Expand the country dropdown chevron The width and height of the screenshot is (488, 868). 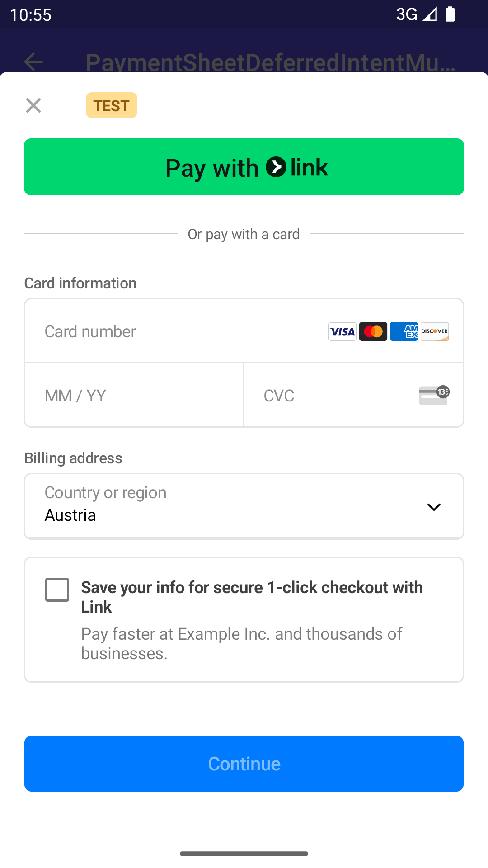[x=434, y=507]
